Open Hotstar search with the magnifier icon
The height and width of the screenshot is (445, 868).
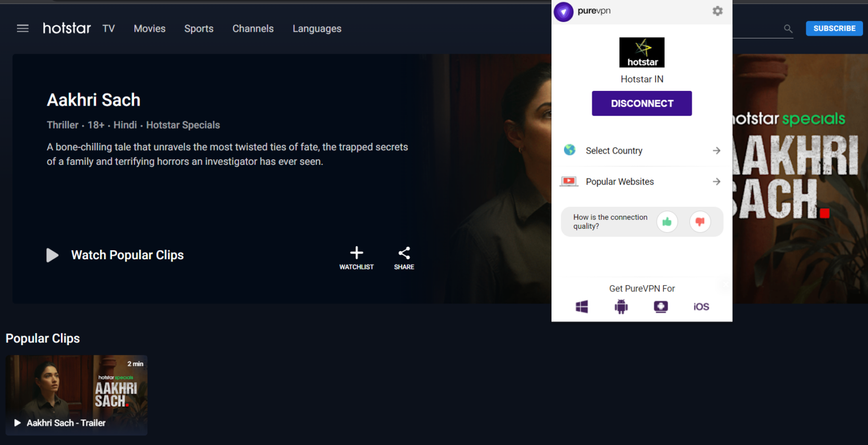(x=788, y=29)
